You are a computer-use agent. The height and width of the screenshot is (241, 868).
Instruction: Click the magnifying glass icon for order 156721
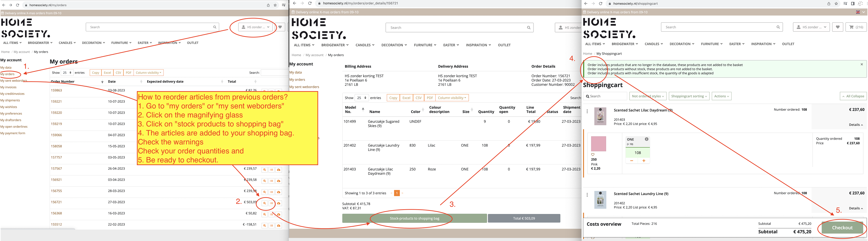[264, 203]
